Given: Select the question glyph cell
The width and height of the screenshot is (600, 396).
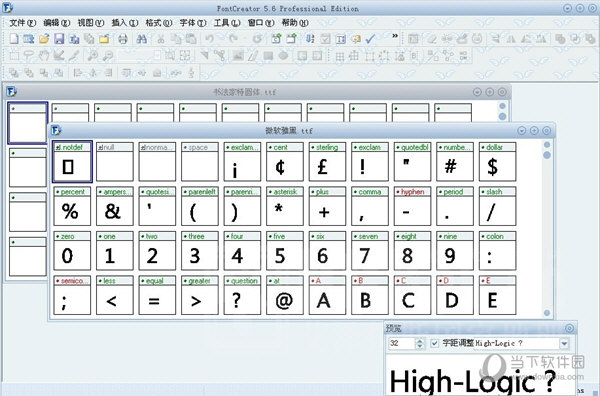Looking at the screenshot, I should (242, 295).
